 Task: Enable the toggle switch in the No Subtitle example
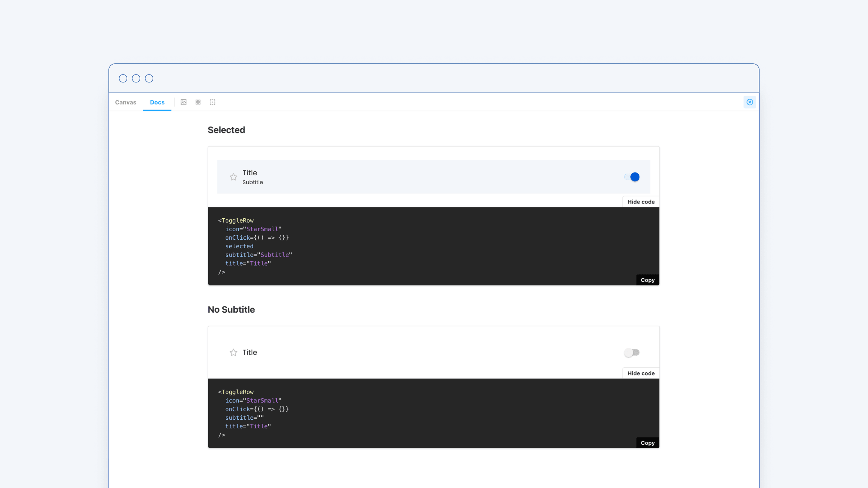coord(632,352)
